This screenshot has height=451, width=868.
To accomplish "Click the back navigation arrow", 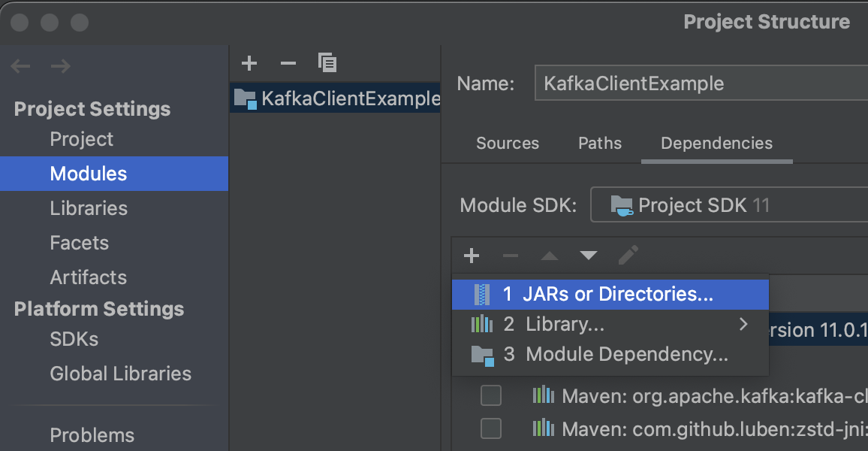I will 20,66.
